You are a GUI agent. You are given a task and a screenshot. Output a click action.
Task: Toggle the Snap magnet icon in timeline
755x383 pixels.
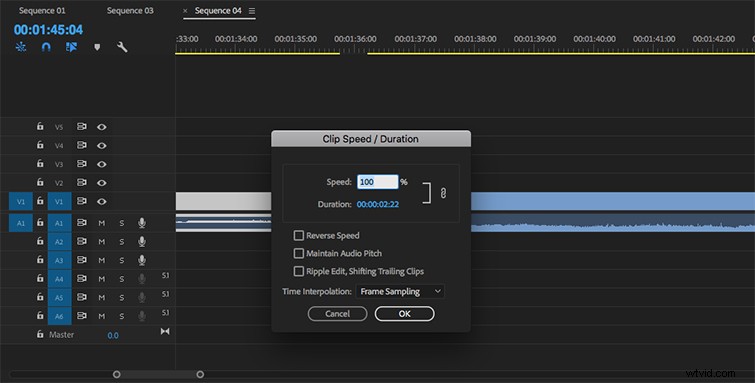click(x=46, y=47)
